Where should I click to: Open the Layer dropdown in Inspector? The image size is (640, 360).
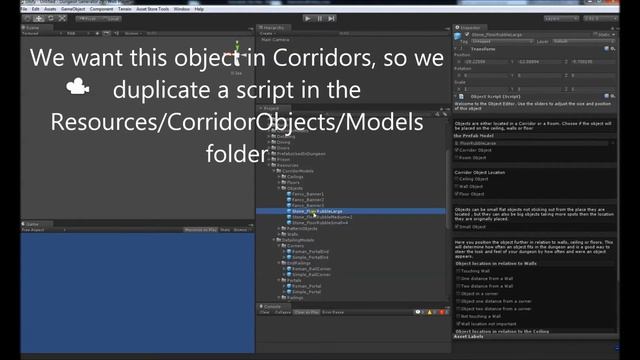coord(583,42)
